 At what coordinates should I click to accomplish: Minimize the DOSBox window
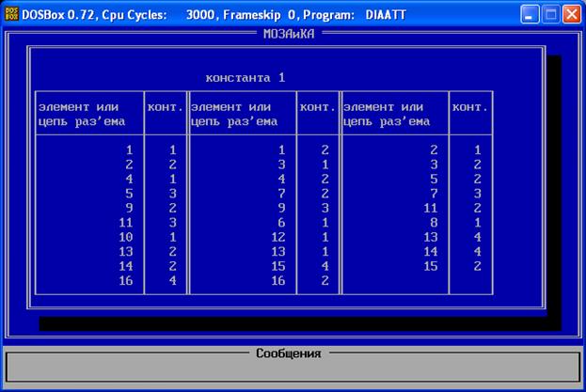530,13
